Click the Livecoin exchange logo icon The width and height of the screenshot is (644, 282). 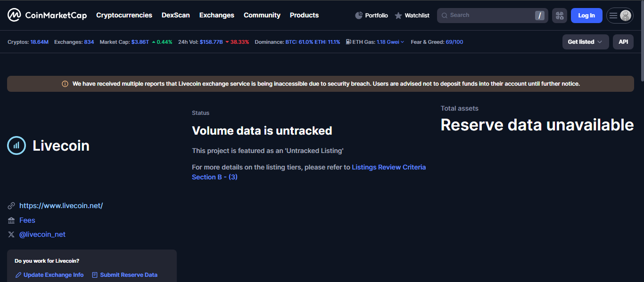[x=16, y=145]
